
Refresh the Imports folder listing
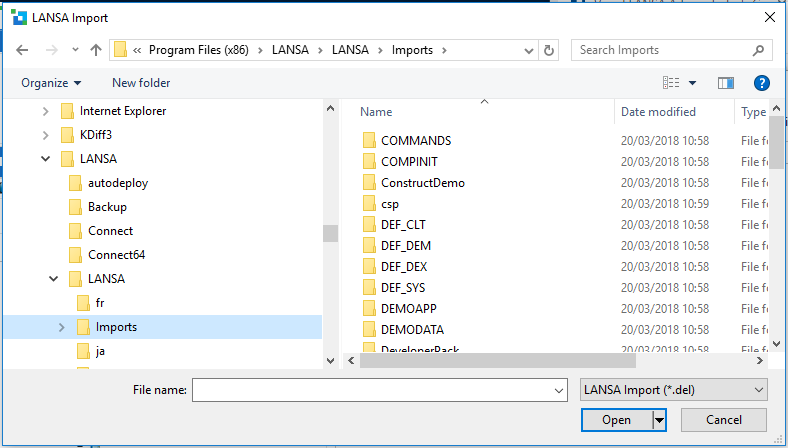pyautogui.click(x=549, y=50)
